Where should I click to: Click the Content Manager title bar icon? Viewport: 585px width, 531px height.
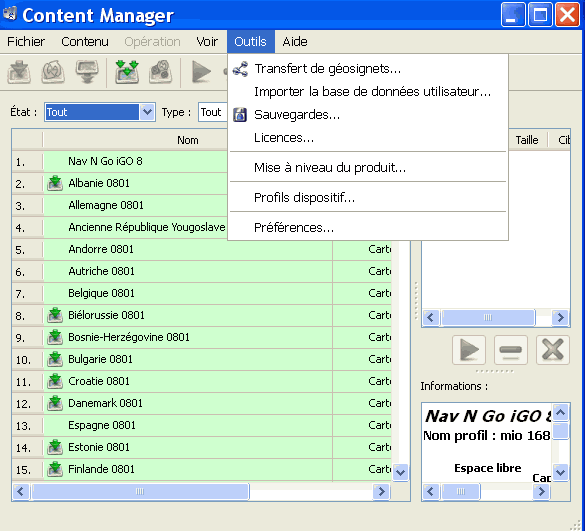[x=10, y=14]
